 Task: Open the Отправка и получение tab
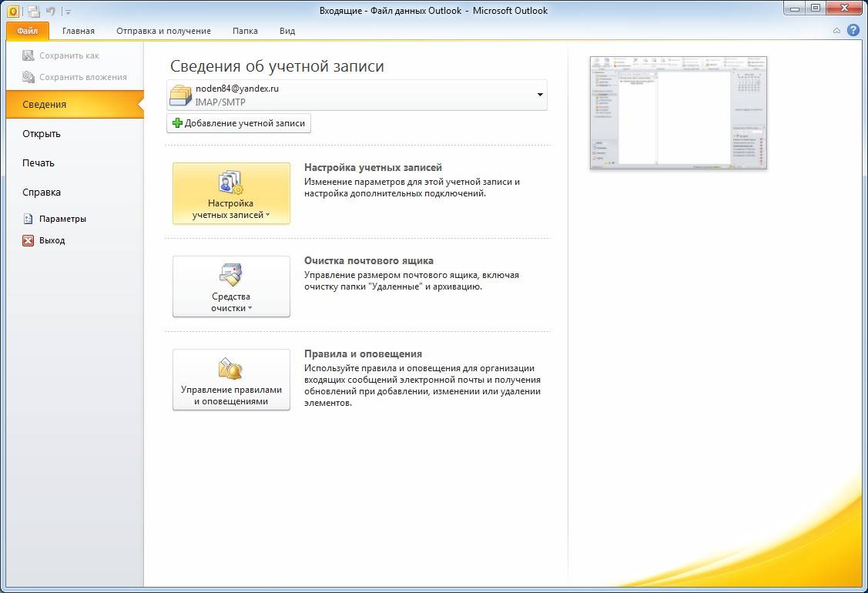[163, 31]
